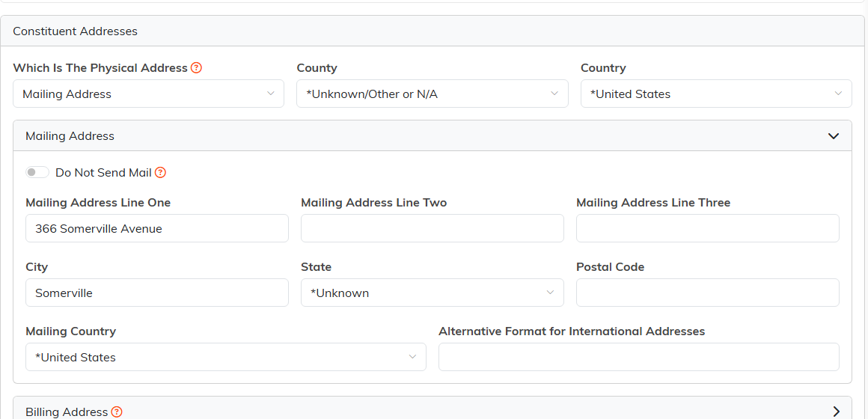
Task: Toggle the Do Not Send Mail switch
Action: point(37,172)
